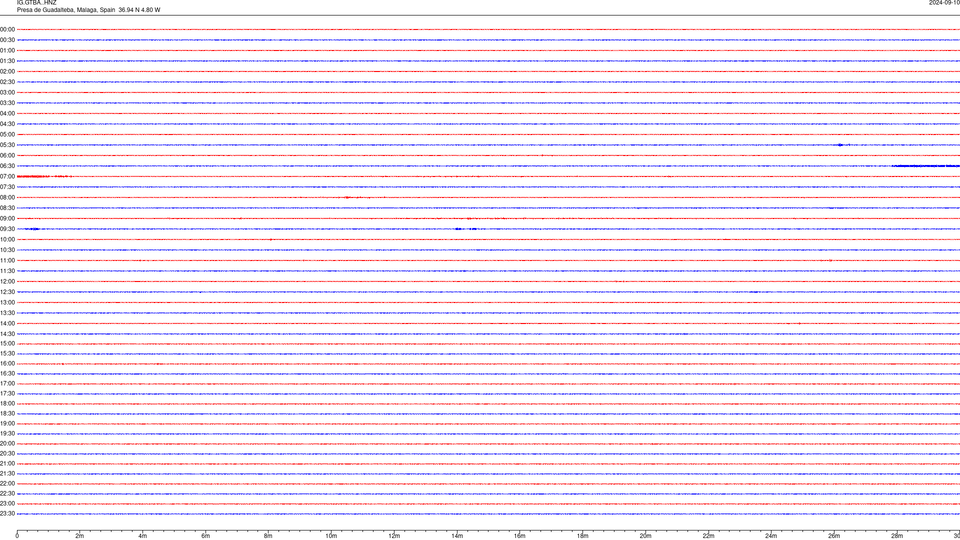The width and height of the screenshot is (960, 540).
Task: Click the 19:00 time label
Action: pyautogui.click(x=7, y=424)
